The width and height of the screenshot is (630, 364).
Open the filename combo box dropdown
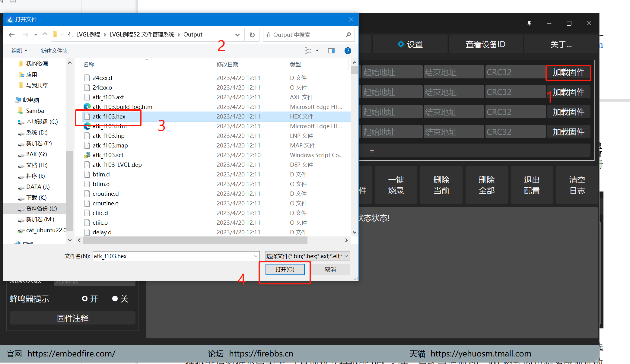pos(256,256)
